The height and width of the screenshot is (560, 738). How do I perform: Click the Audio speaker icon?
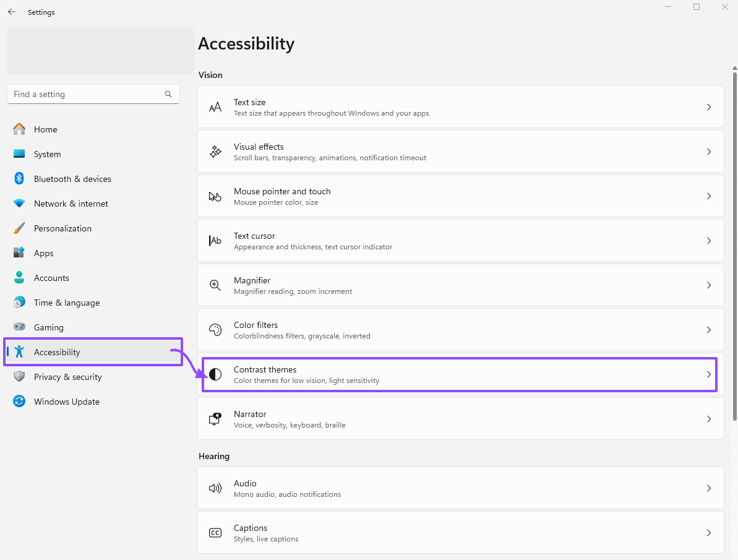click(x=215, y=488)
